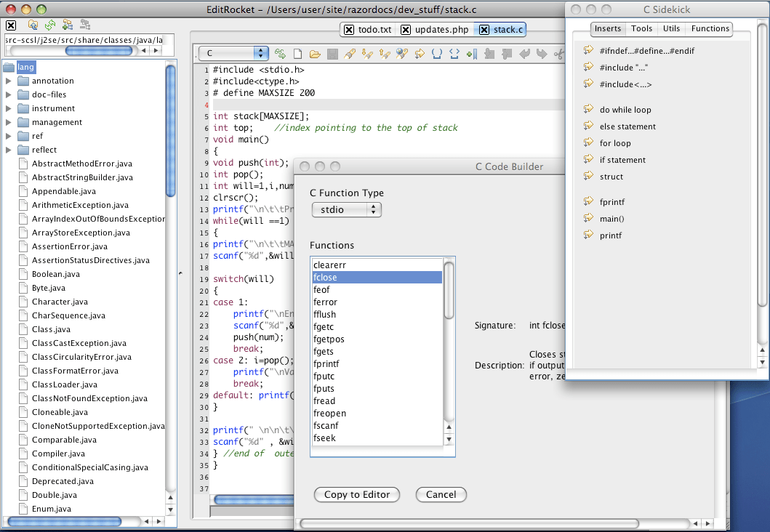The width and height of the screenshot is (770, 532).
Task: Switch to the Tools tab in C Sidekick
Action: [641, 29]
